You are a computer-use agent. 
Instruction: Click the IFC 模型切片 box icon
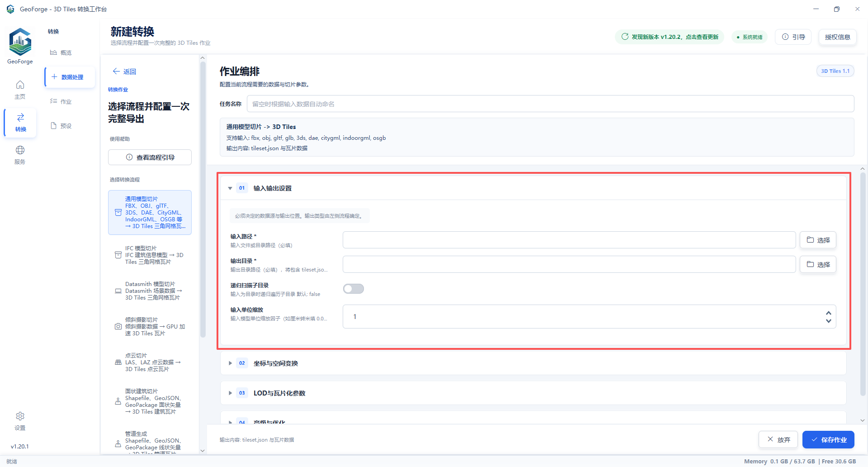pyautogui.click(x=118, y=255)
